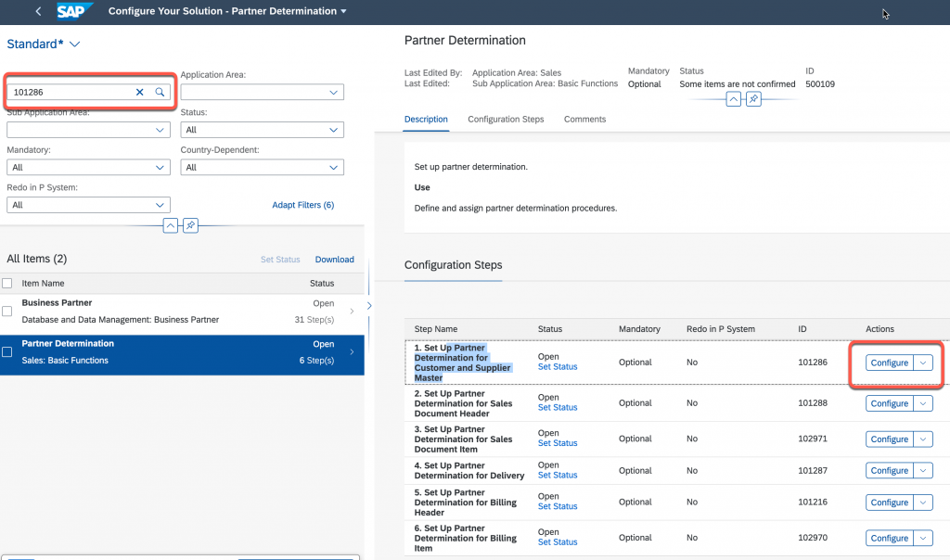Screen dimensions: 950x560
Task: Open the Mandatory filter dropdown
Action: (160, 167)
